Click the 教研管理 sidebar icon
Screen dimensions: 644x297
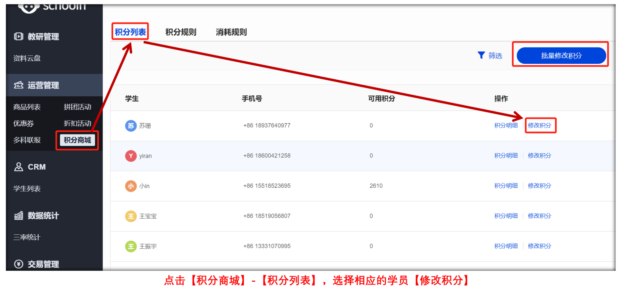(x=18, y=36)
